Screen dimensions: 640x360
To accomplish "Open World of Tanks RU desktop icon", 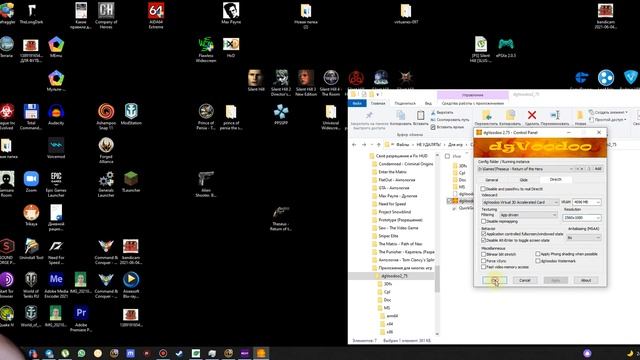I will 31,285.
